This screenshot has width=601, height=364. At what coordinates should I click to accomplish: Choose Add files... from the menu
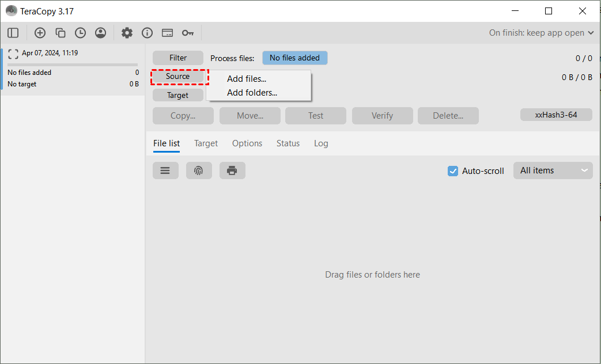click(x=247, y=79)
